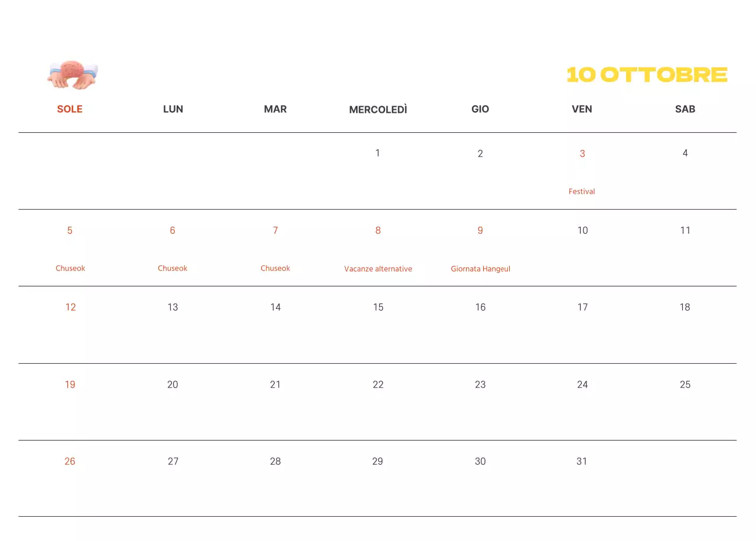
Task: Open the Giornata Hangeul event
Action: click(480, 269)
